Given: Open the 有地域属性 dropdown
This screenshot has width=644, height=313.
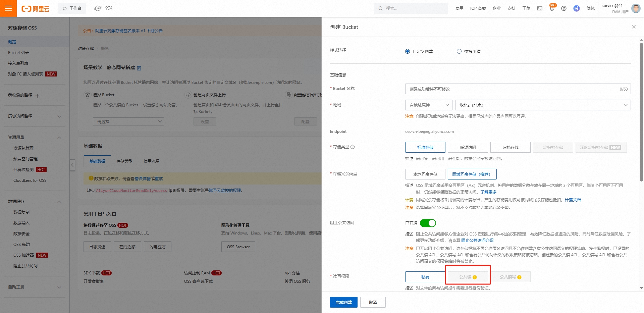Looking at the screenshot, I should (x=428, y=105).
